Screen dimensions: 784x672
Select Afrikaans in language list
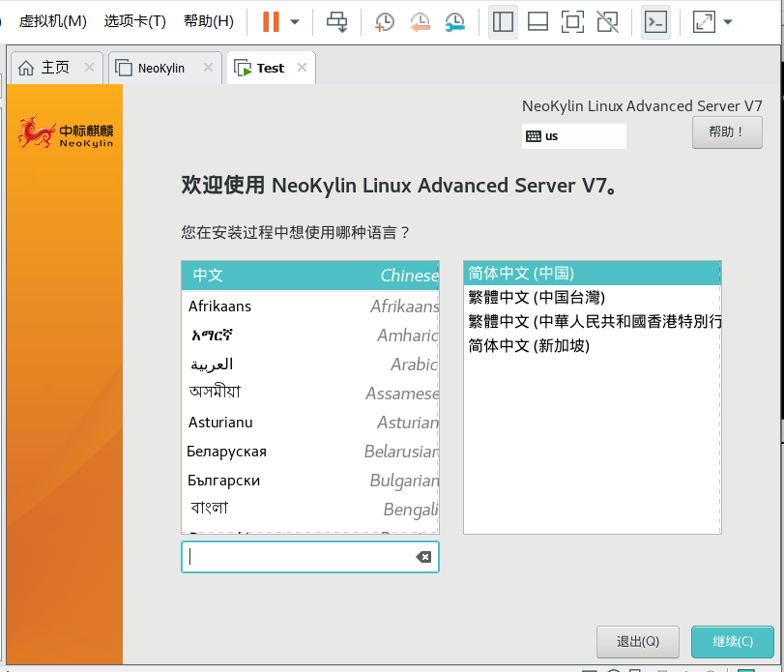[x=310, y=306]
